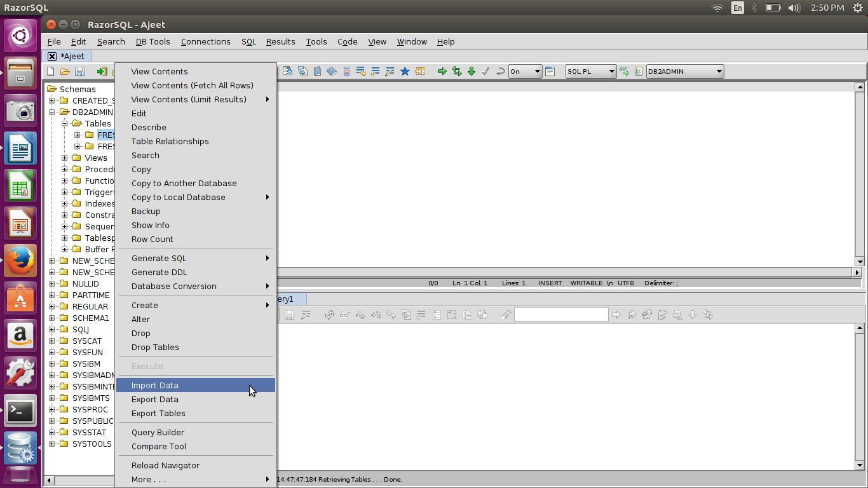Click the list icon left of the DB2ADMIN dropdown
This screenshot has height=488, width=868.
(639, 71)
